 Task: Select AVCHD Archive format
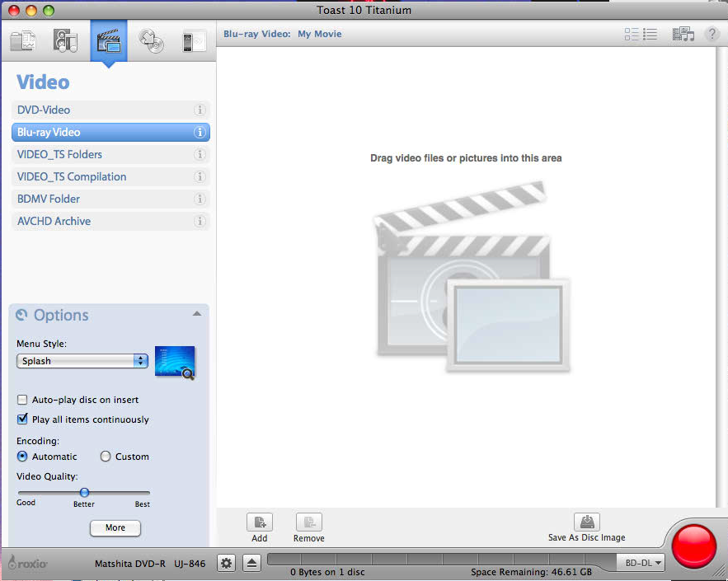[x=110, y=222]
